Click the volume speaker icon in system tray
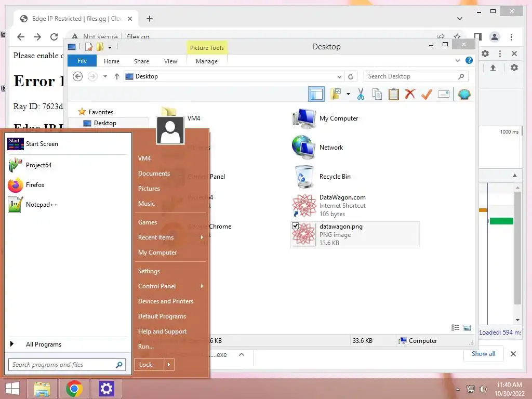This screenshot has width=532, height=399. 483,389
